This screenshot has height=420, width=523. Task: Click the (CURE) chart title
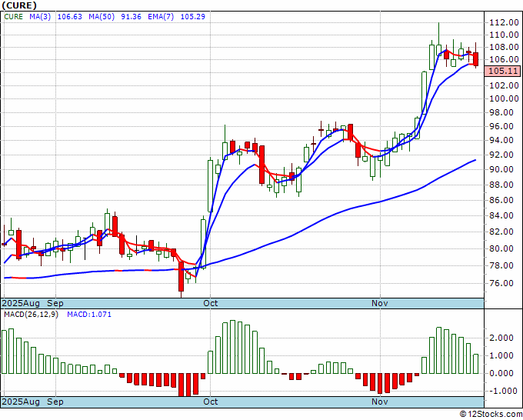[19, 5]
